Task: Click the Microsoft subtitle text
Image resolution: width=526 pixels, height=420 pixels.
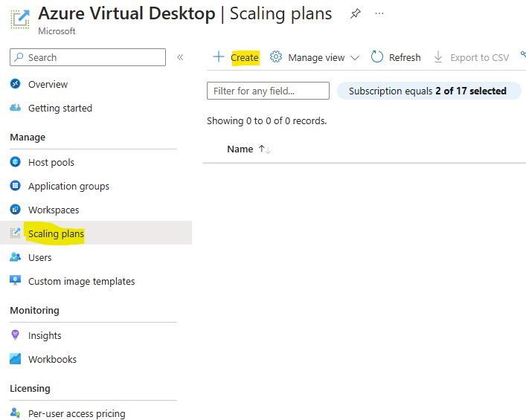Action: click(x=57, y=31)
